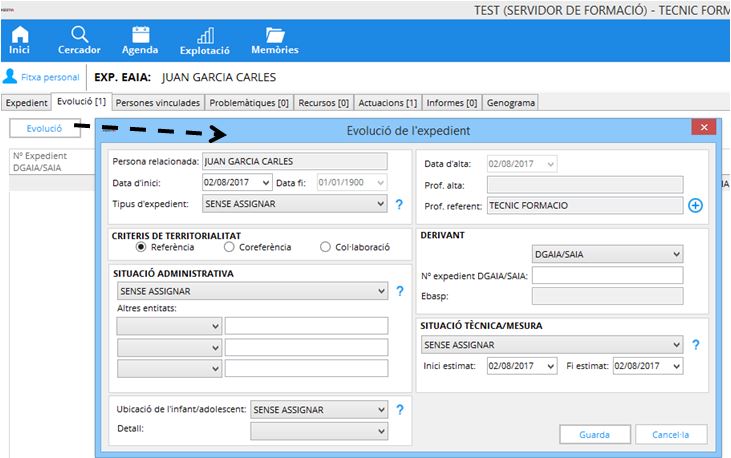Click help icon beside Tipus d'expedient
The width and height of the screenshot is (731, 458).
click(399, 204)
